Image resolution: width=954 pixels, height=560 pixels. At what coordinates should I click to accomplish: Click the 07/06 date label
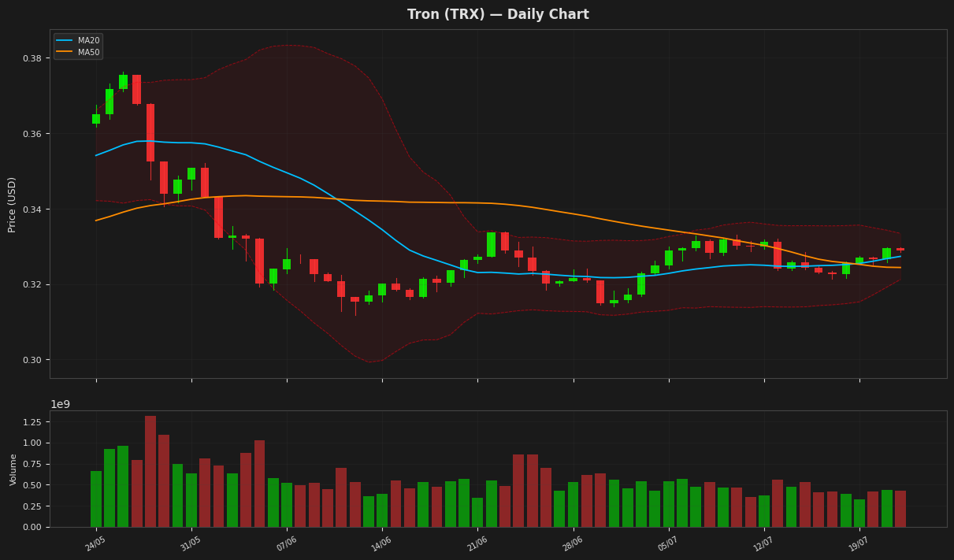pyautogui.click(x=286, y=544)
